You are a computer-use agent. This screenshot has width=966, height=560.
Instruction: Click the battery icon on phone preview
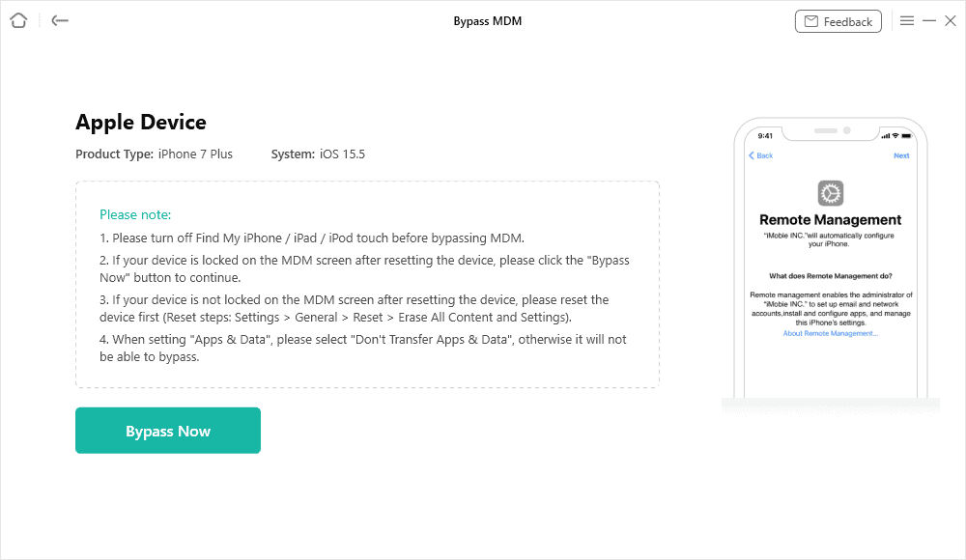pos(906,135)
